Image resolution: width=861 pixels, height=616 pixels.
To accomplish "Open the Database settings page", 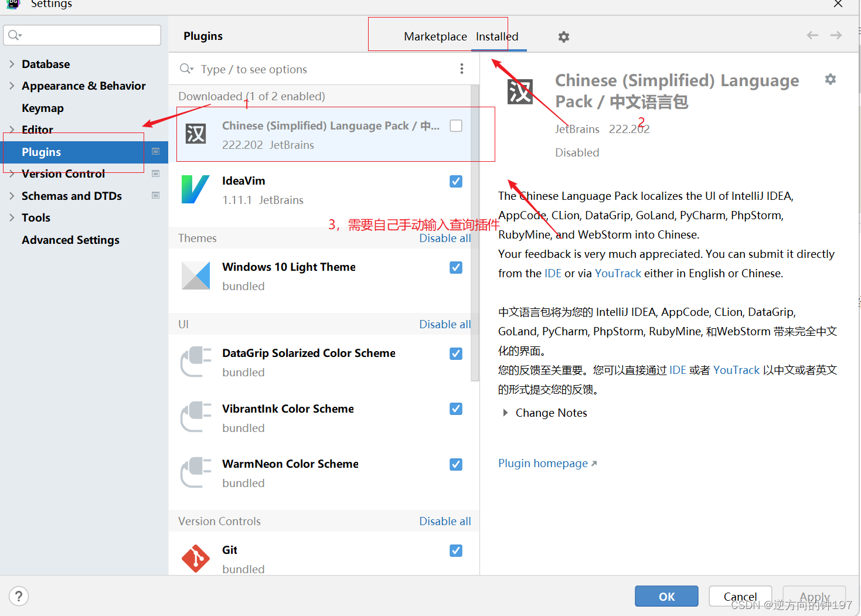I will [46, 64].
